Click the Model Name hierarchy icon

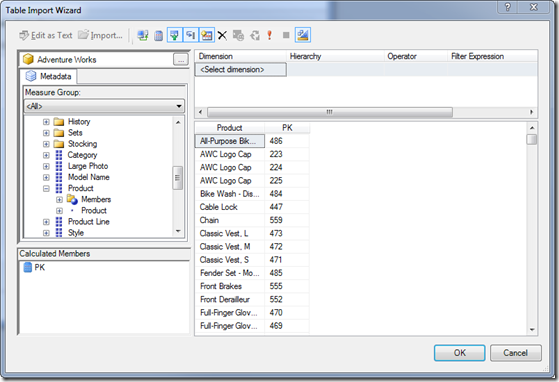(59, 177)
